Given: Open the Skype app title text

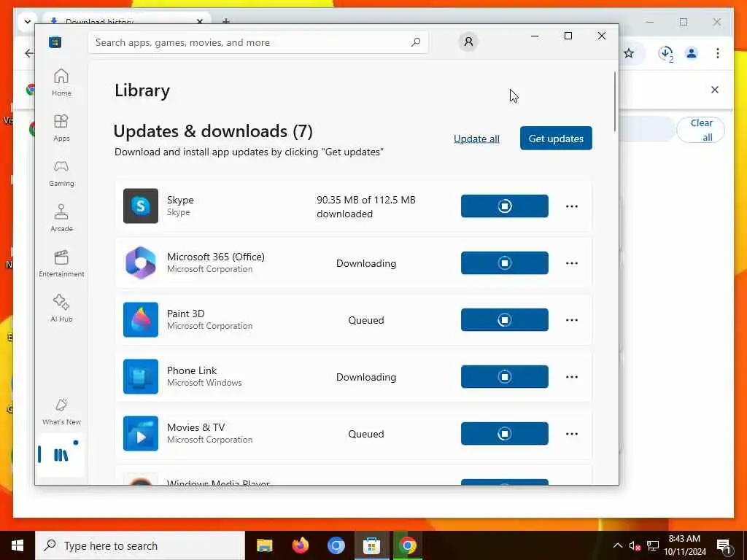Looking at the screenshot, I should [x=180, y=200].
